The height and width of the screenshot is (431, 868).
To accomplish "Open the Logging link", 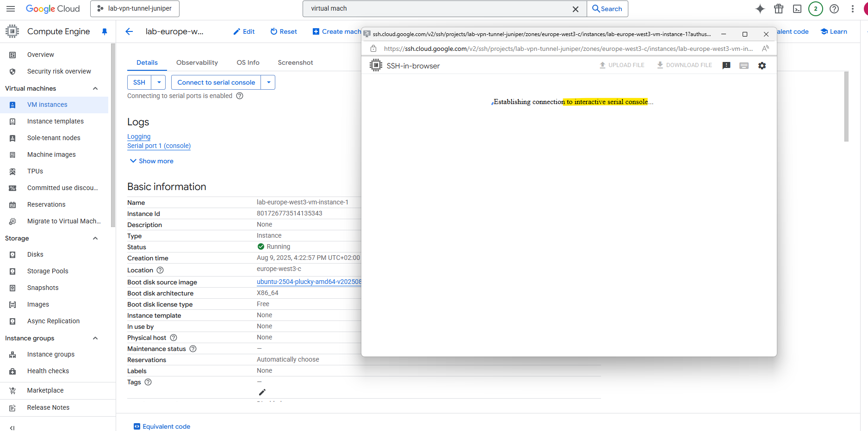I will point(139,136).
